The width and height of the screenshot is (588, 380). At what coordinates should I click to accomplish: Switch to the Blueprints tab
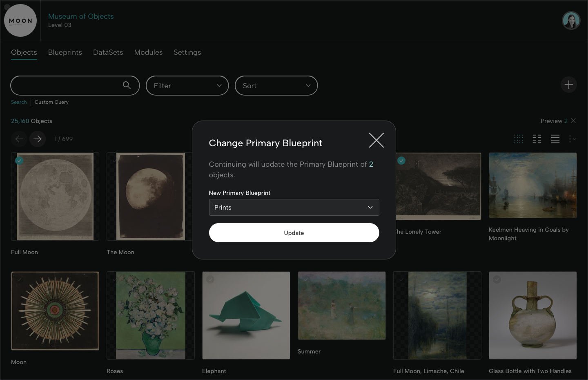65,52
